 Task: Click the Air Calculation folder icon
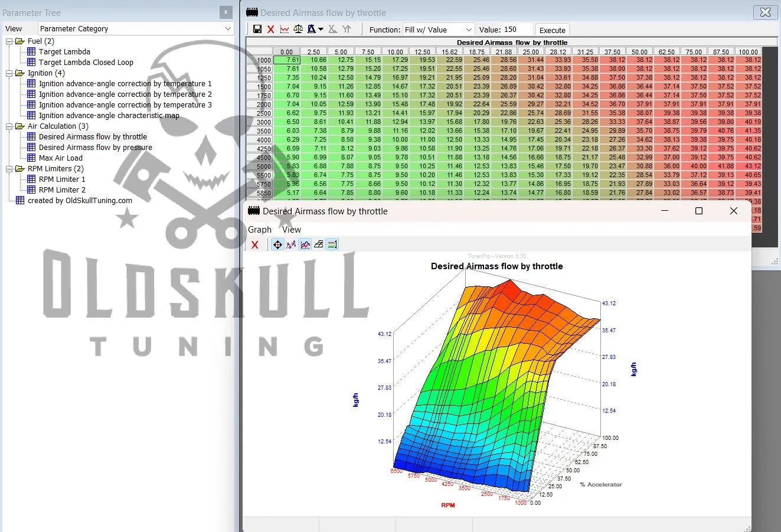coord(20,126)
